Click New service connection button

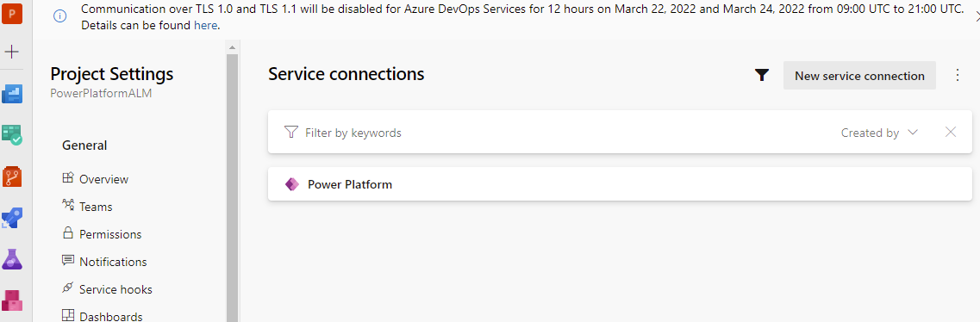859,76
